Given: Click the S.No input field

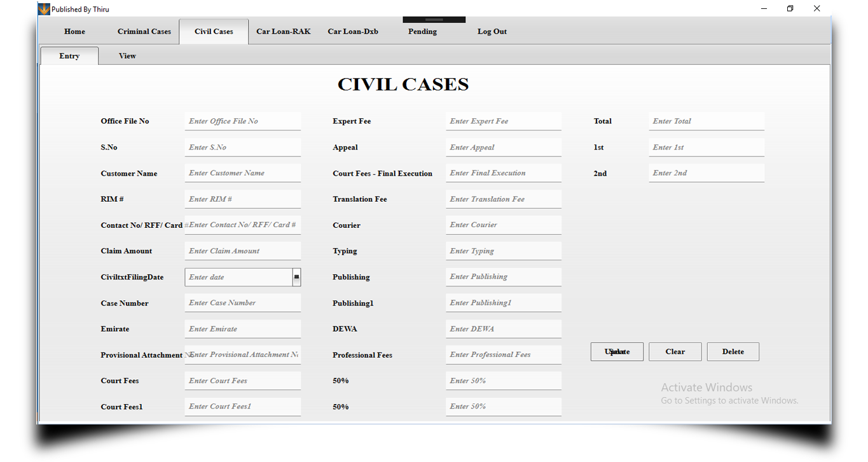Looking at the screenshot, I should [243, 147].
